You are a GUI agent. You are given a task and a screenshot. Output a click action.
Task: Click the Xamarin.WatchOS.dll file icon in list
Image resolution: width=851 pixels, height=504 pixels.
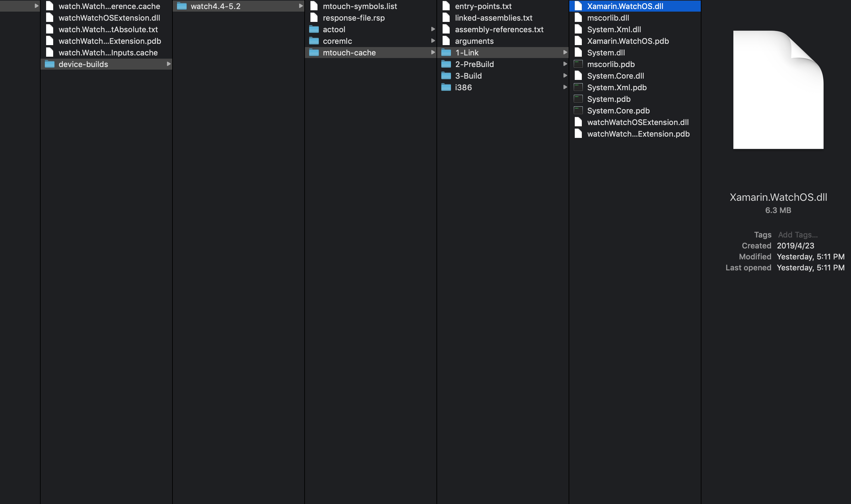click(x=578, y=6)
